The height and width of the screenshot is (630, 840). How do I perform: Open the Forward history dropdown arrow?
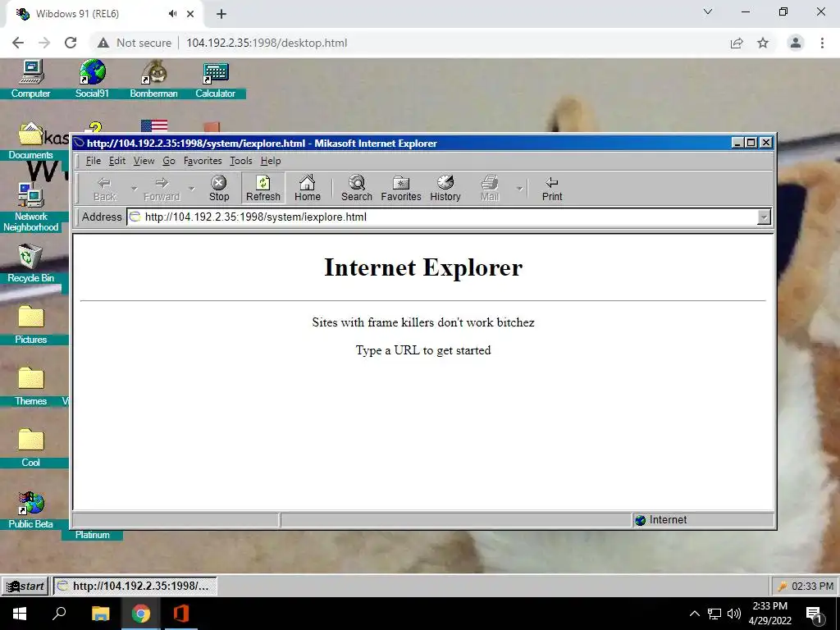pyautogui.click(x=191, y=189)
